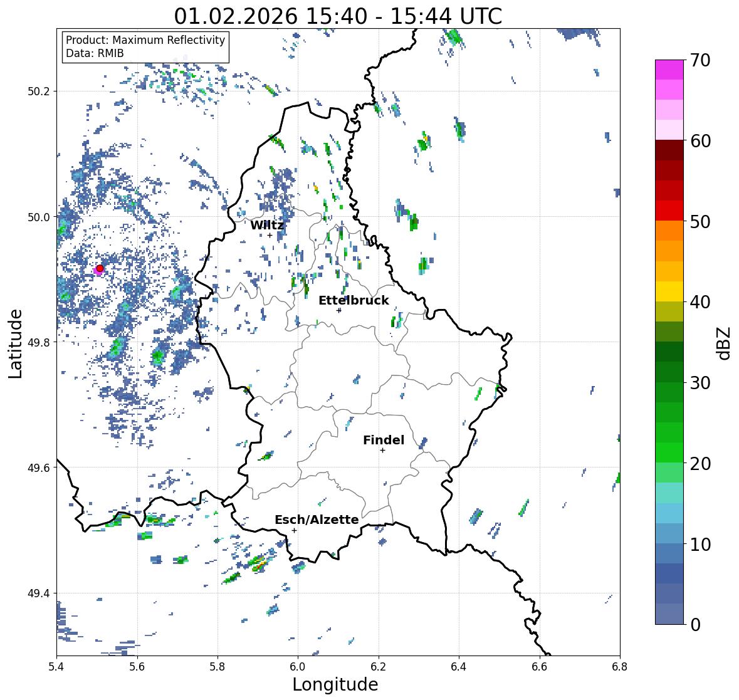
Task: Click the 5.6 longitude tick label
Action: tap(137, 667)
